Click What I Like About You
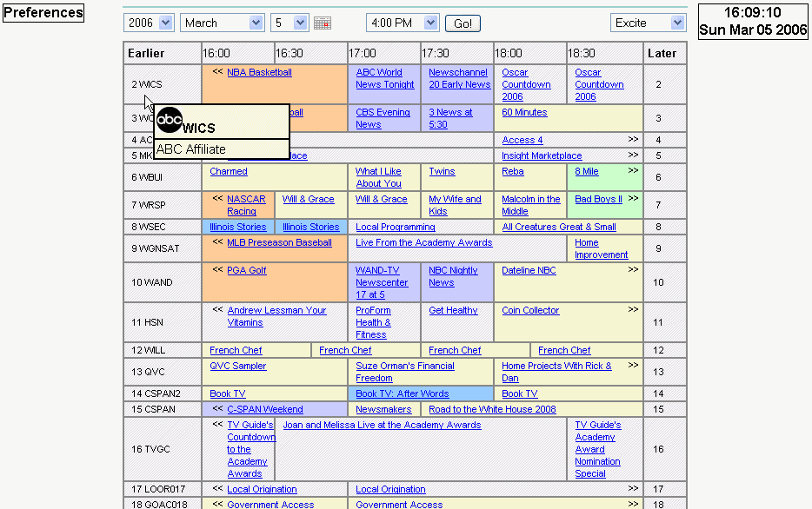This screenshot has height=509, width=812. coord(378,177)
